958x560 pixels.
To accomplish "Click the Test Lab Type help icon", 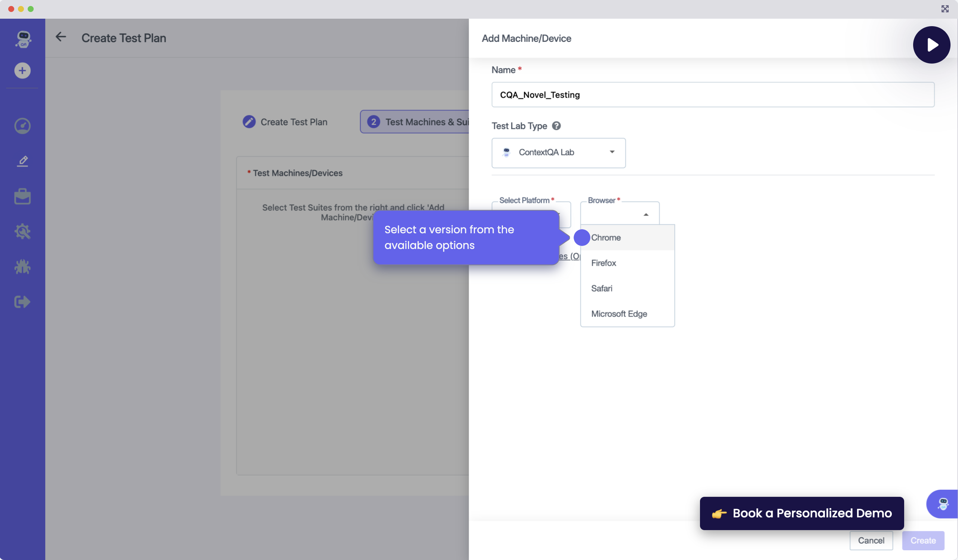I will [x=556, y=126].
